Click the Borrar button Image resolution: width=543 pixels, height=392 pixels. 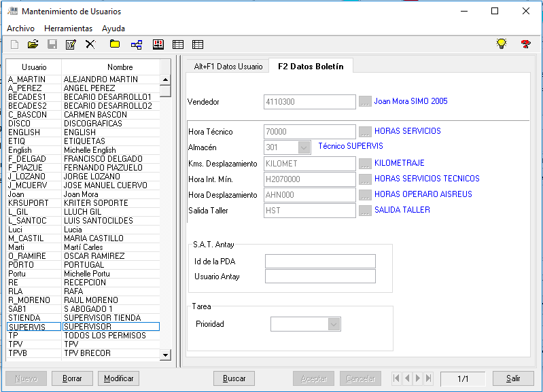coord(72,378)
